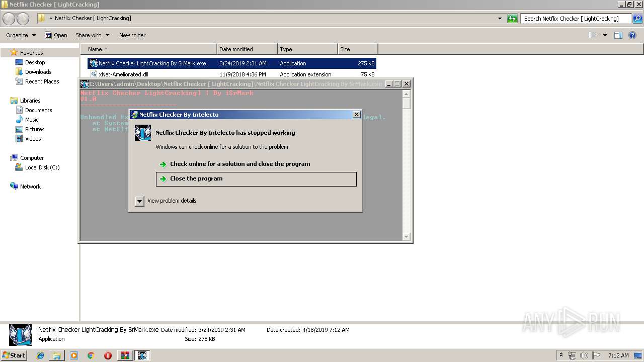Select Computer in navigation pane
Screen dimensions: 644x362
point(32,158)
